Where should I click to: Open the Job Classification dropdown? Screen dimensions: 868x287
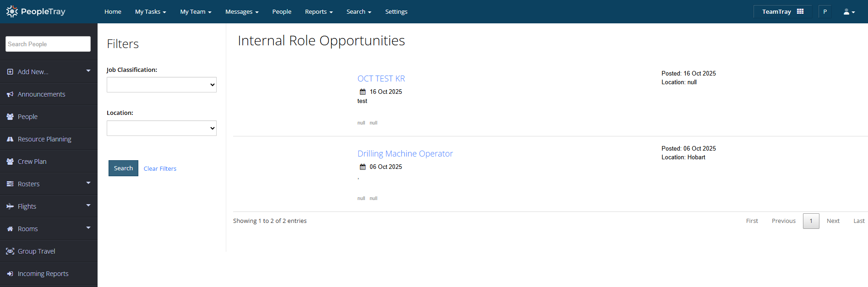pyautogui.click(x=161, y=85)
